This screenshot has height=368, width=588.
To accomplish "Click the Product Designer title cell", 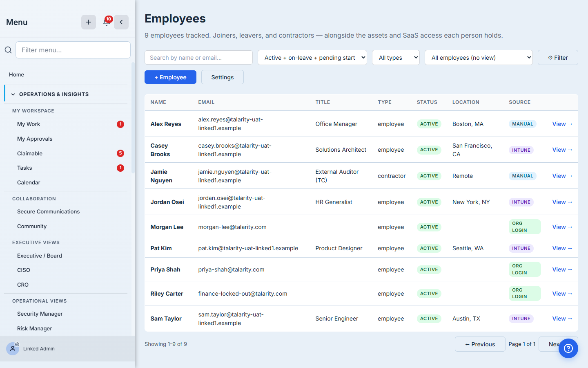I will (339, 248).
